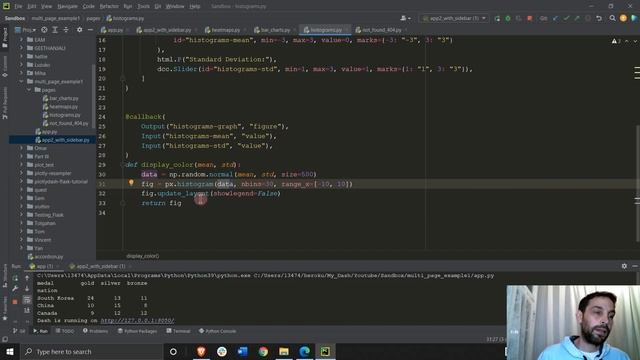Viewport: 640px width, 360px height.
Task: Open the Project view selector dropdown
Action: coord(25,30)
